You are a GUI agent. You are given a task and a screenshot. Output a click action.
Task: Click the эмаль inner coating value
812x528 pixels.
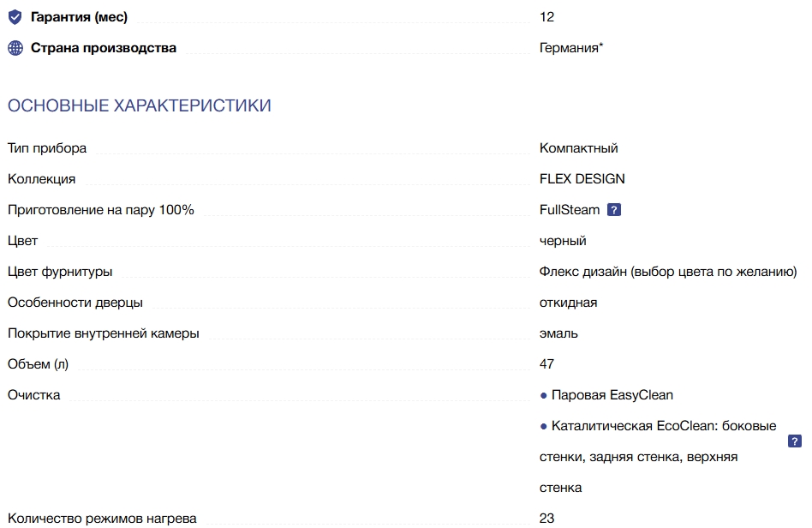[558, 333]
